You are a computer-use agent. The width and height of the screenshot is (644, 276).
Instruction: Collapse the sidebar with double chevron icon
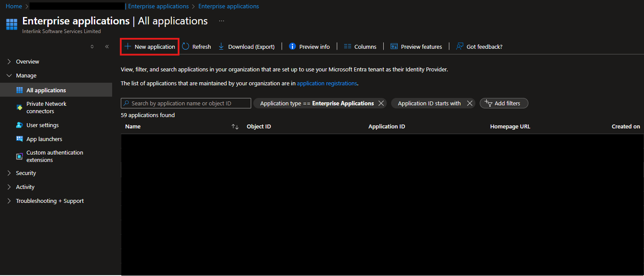pos(107,47)
